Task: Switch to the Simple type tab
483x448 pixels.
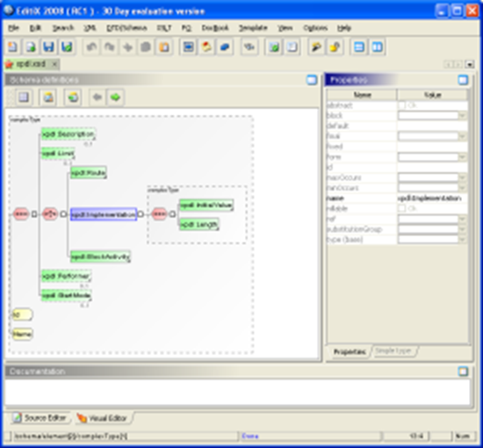Action: [x=393, y=351]
